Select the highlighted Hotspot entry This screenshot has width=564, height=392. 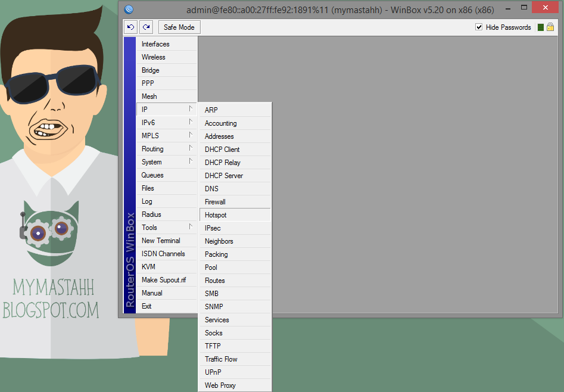(x=235, y=215)
